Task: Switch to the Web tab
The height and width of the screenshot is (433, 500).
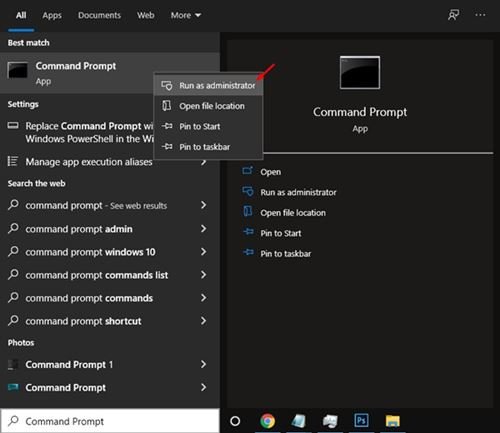Action: point(146,15)
